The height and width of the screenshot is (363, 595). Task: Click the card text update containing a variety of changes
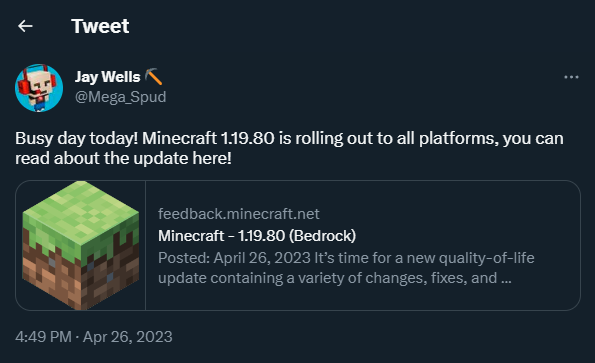pyautogui.click(x=293, y=278)
